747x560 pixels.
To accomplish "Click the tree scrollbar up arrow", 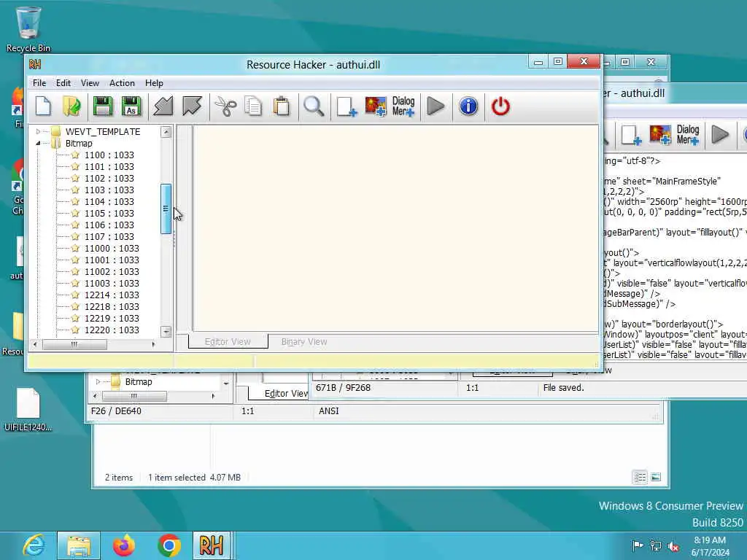I will [x=166, y=132].
